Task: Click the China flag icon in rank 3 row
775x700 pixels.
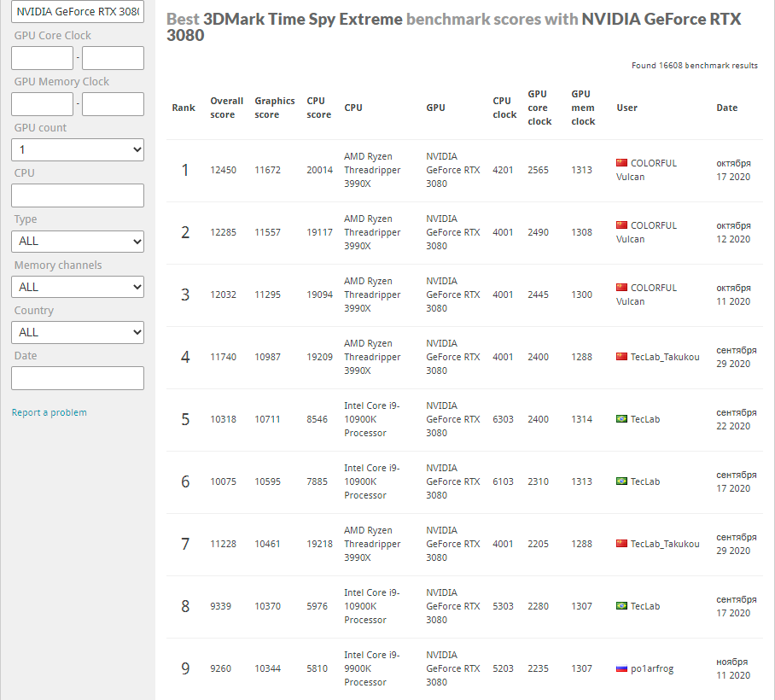Action: pos(621,287)
